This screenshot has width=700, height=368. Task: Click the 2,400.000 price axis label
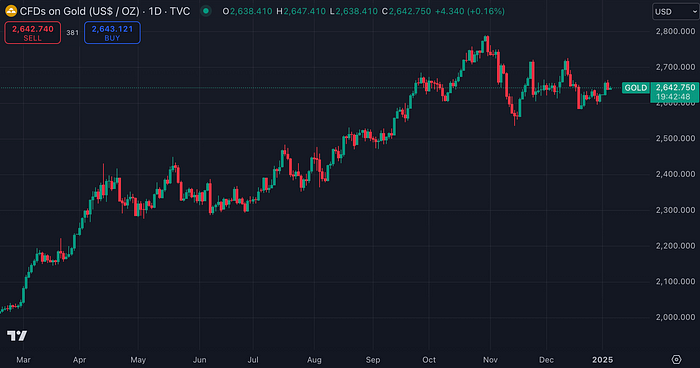[675, 174]
